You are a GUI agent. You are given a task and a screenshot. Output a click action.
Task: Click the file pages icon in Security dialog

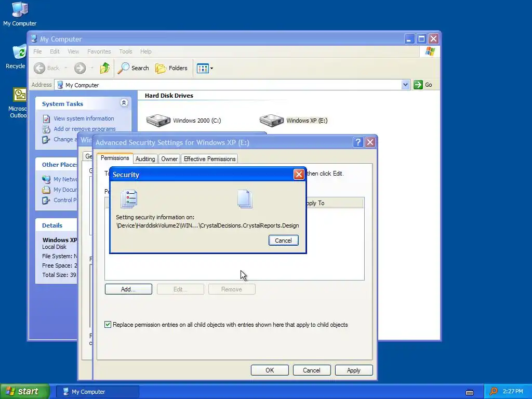click(245, 199)
